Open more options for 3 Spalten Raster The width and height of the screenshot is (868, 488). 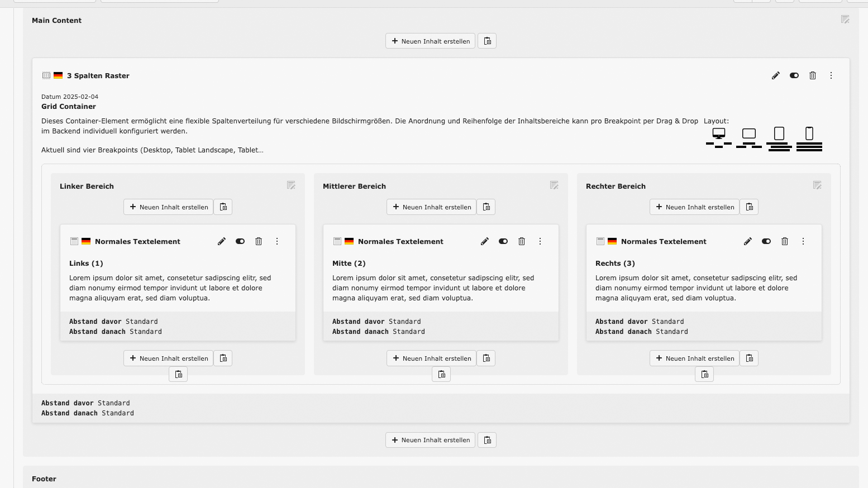(x=831, y=75)
